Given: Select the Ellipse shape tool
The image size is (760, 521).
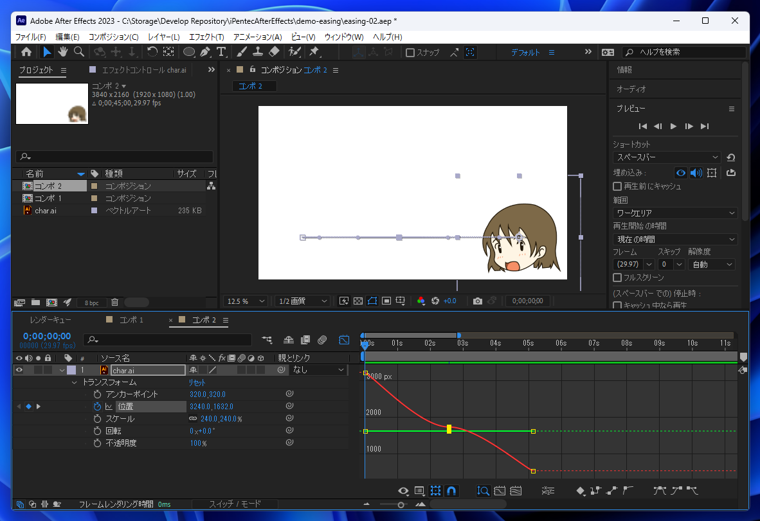Looking at the screenshot, I should (189, 52).
